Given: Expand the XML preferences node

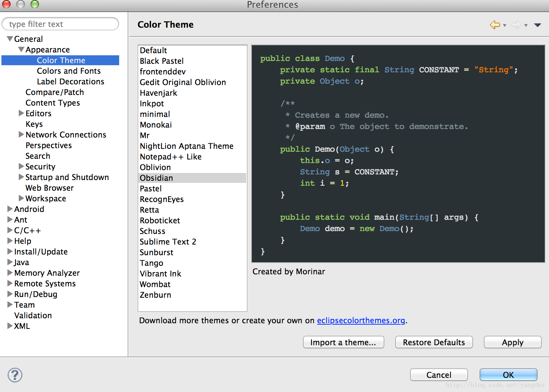Looking at the screenshot, I should pyautogui.click(x=10, y=326).
